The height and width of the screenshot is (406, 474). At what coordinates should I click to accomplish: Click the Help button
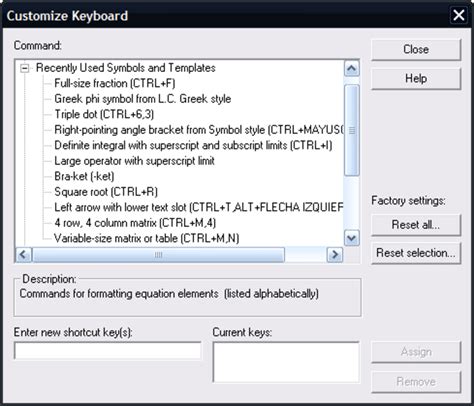(x=416, y=79)
